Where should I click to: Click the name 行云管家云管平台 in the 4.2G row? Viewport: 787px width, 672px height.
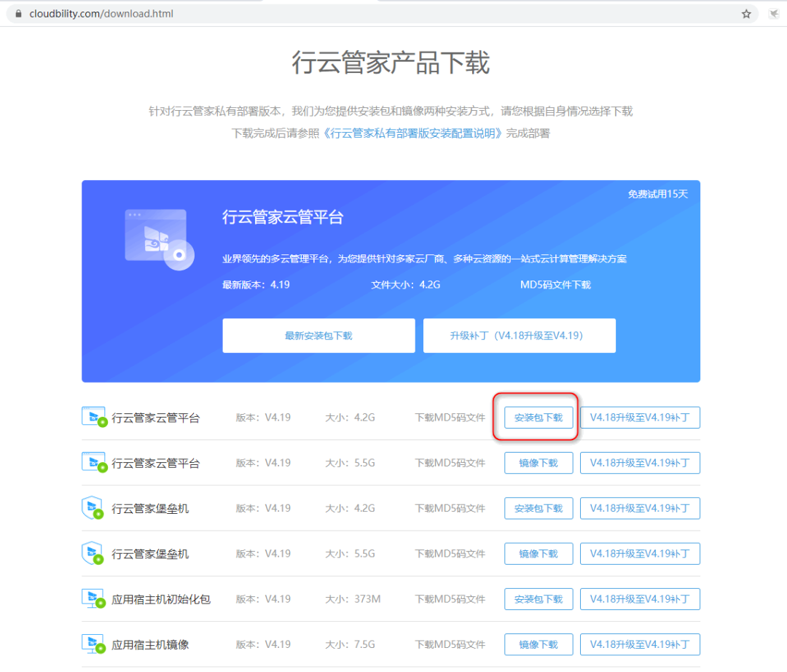[x=156, y=418]
